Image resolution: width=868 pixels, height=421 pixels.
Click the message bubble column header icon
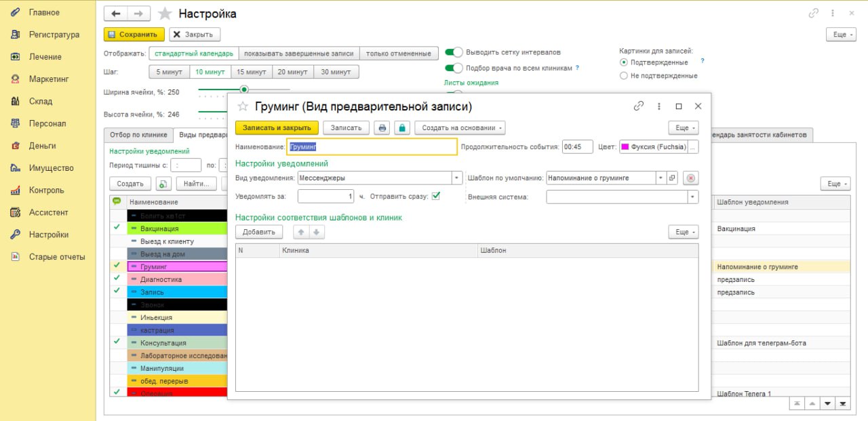tap(117, 201)
